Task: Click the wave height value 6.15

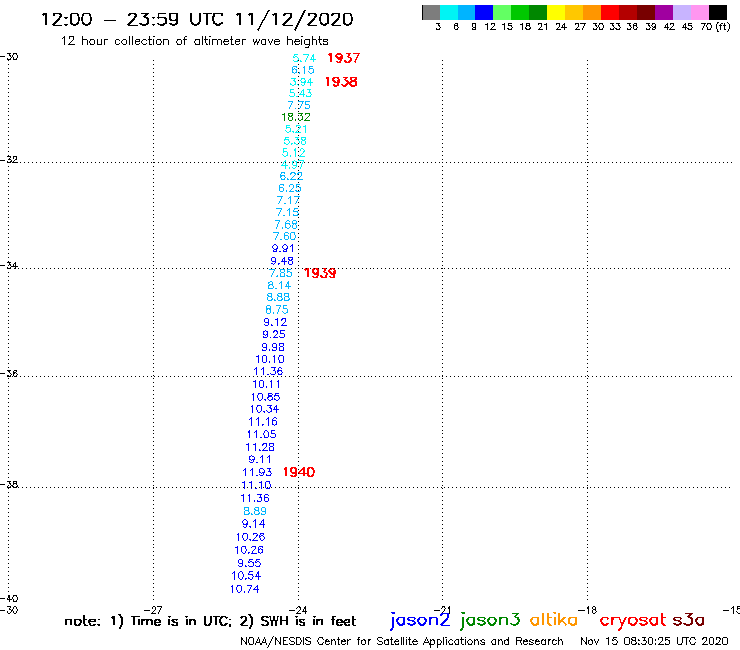Action: 303,70
